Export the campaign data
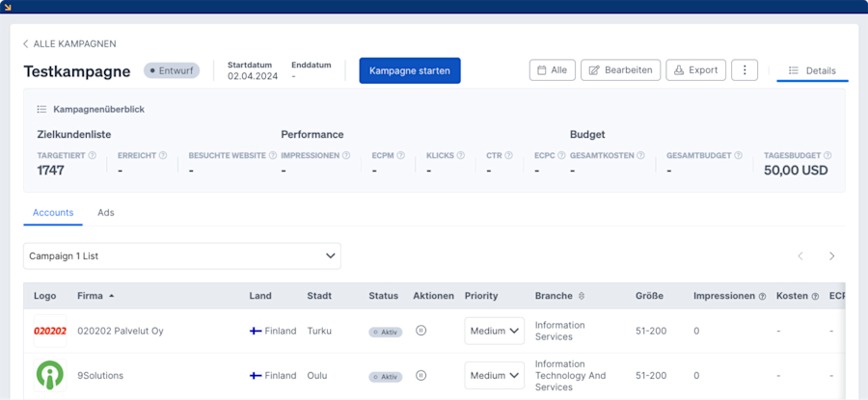Screen dimensions: 868x400 (695, 70)
